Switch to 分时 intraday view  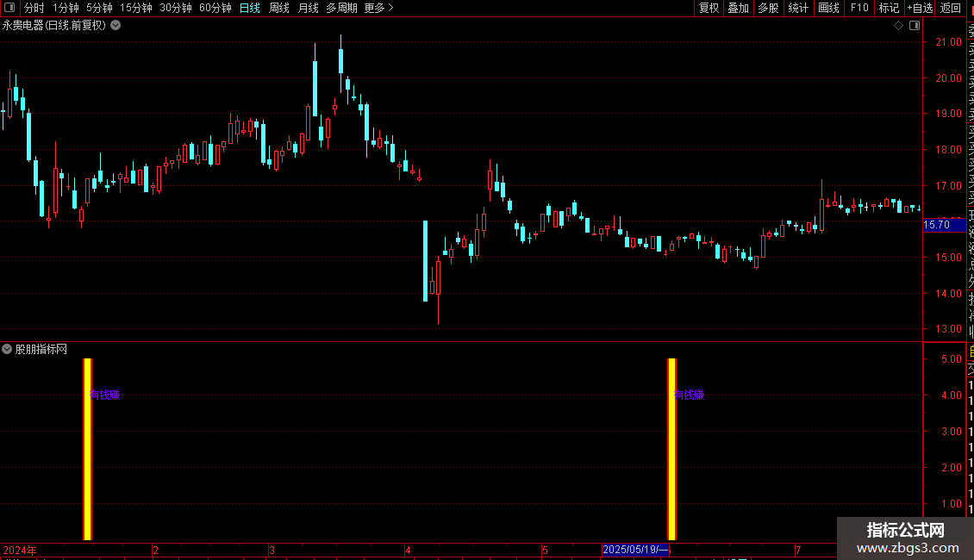(34, 8)
